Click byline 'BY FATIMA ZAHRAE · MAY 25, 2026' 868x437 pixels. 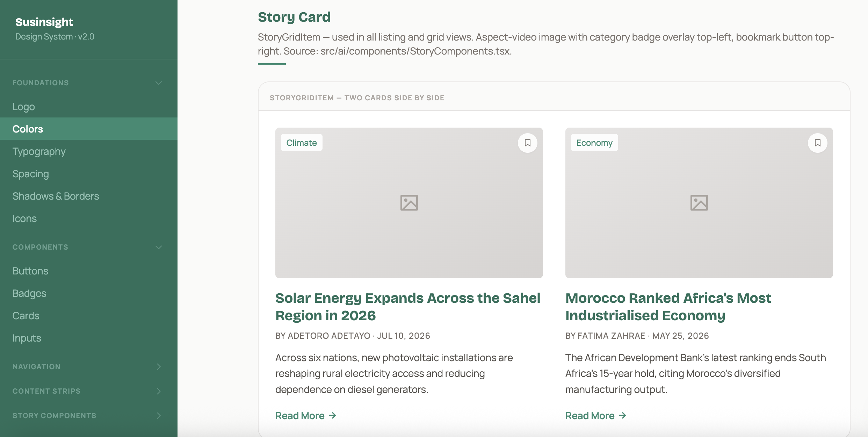[637, 336]
